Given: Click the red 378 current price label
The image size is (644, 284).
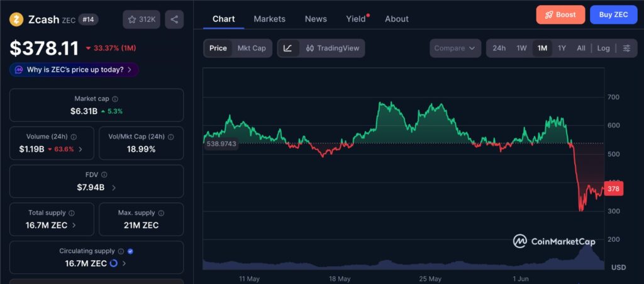Looking at the screenshot, I should pyautogui.click(x=614, y=189).
